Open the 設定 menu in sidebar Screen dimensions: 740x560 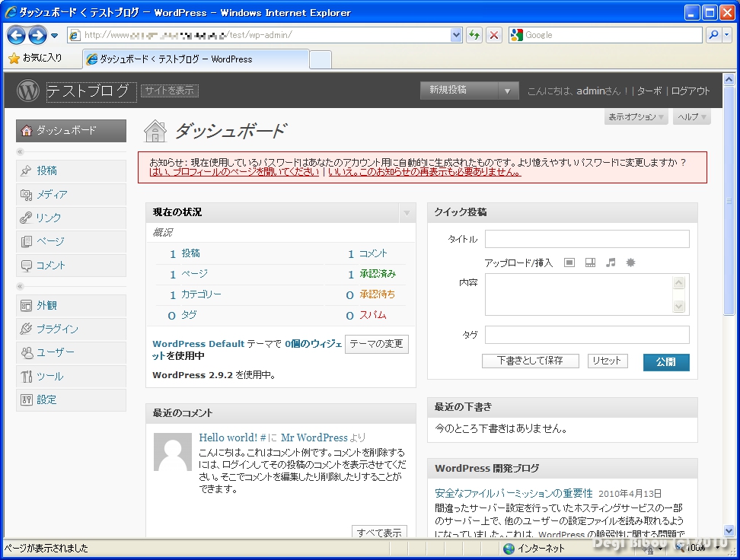(x=72, y=400)
